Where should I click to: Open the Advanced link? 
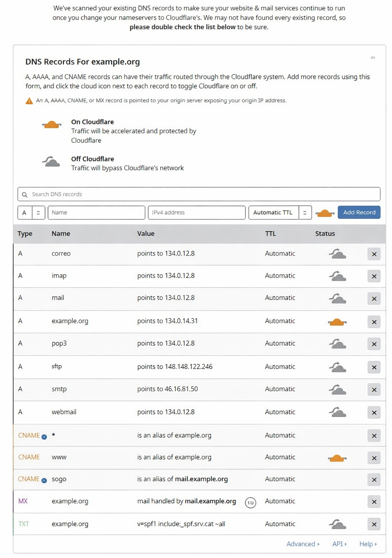click(x=302, y=544)
